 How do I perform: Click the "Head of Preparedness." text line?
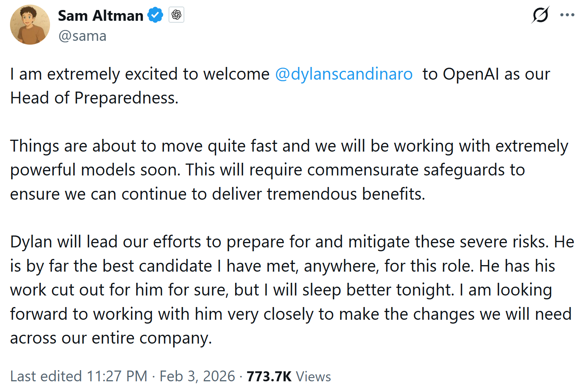pyautogui.click(x=94, y=98)
